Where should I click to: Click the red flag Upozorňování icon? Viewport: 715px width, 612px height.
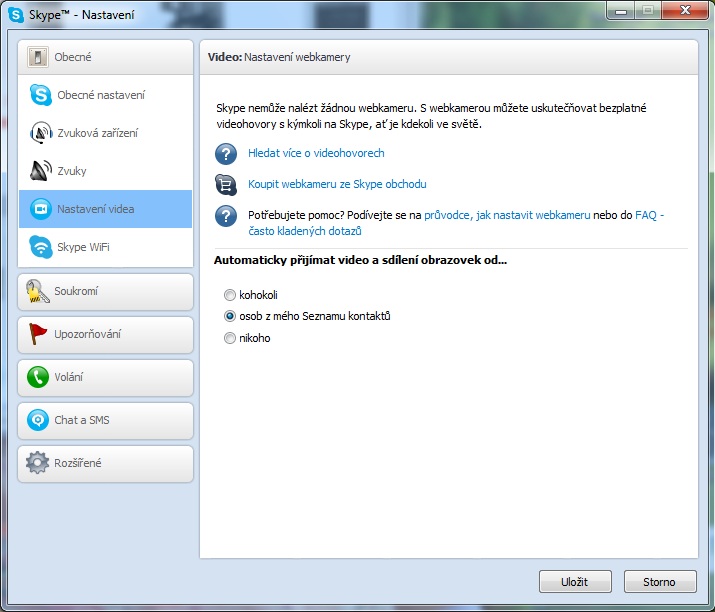(x=37, y=334)
